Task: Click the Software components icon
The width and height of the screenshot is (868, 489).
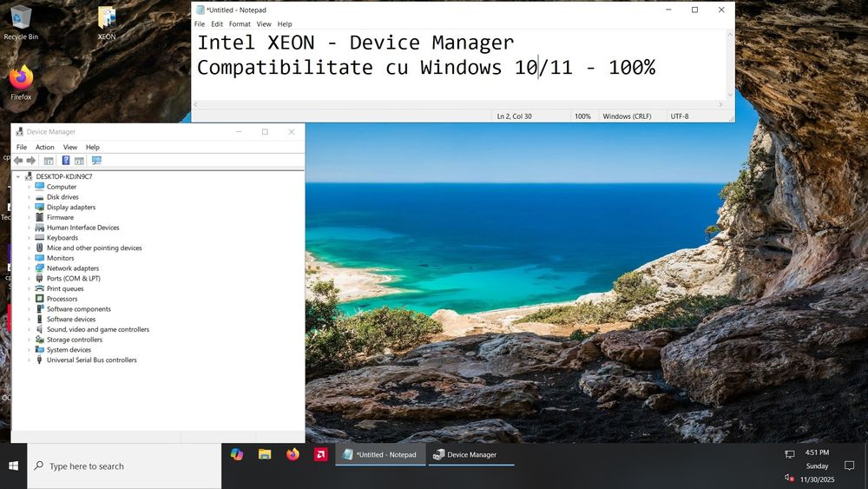Action: click(39, 309)
